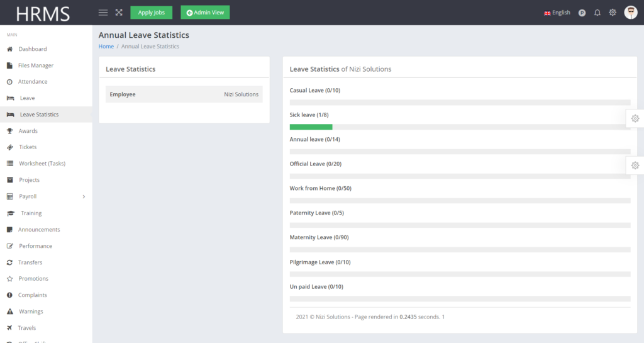Open Files Manager in the sidebar
The image size is (644, 343).
(36, 65)
